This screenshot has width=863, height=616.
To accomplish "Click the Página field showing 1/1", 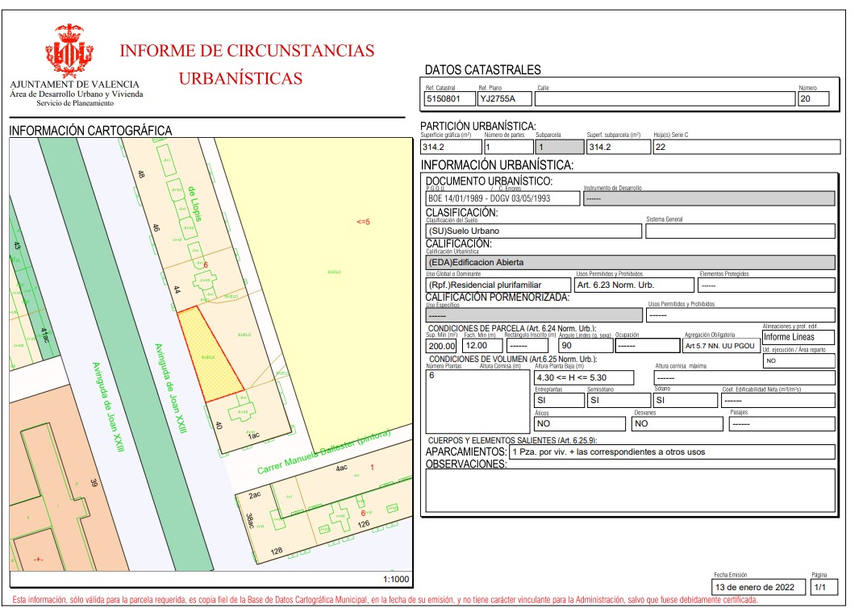I will 824,587.
